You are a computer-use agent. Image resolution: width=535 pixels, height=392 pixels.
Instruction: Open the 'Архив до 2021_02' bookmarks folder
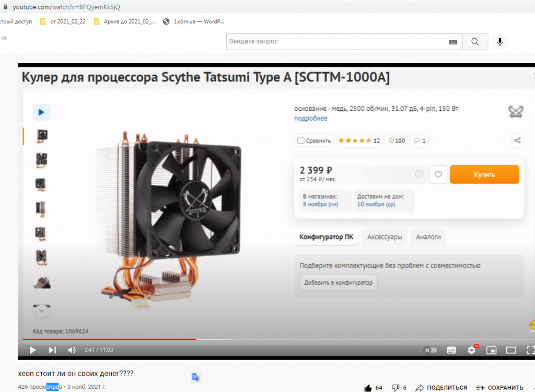coord(124,21)
